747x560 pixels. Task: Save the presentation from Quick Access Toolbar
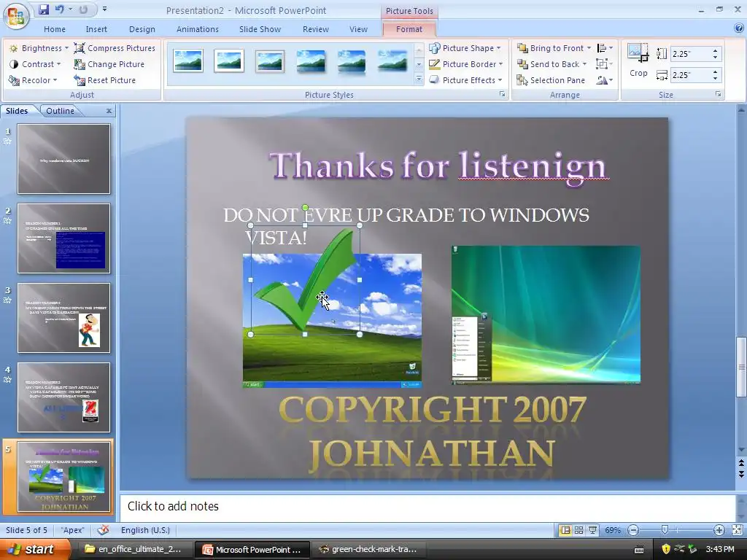click(44, 9)
